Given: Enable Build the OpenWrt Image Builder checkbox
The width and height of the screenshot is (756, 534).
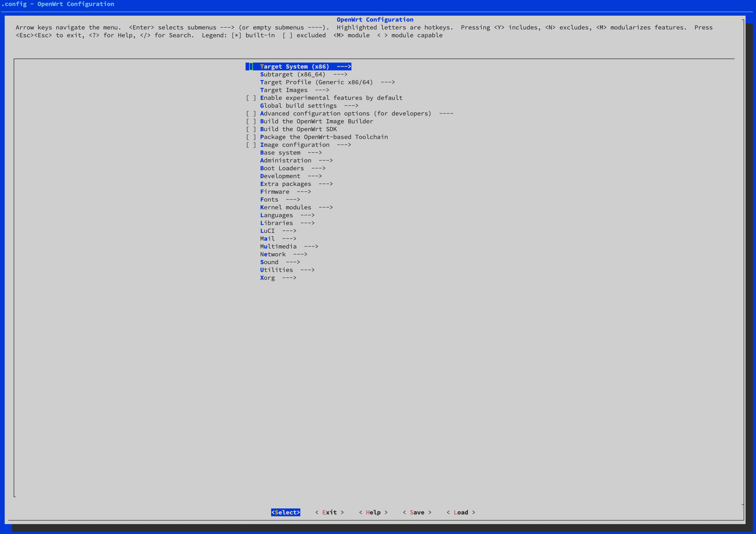Looking at the screenshot, I should (x=251, y=121).
